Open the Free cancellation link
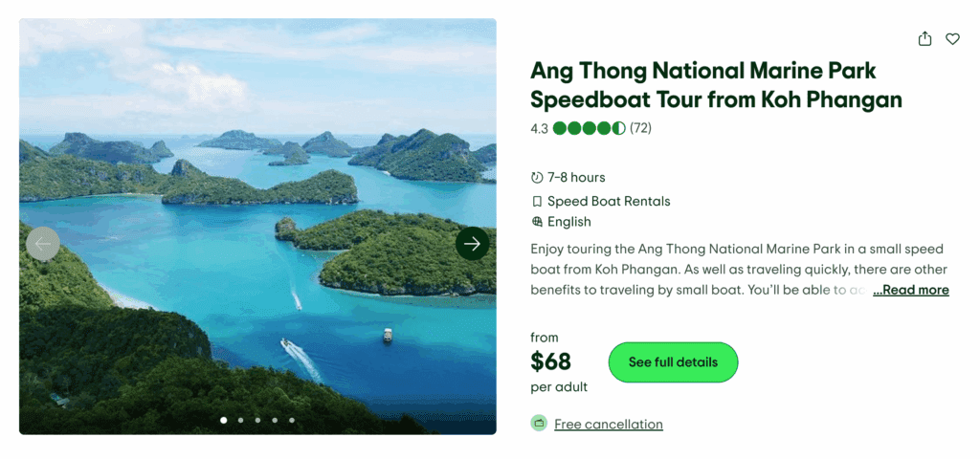This screenshot has width=980, height=459. pos(609,424)
